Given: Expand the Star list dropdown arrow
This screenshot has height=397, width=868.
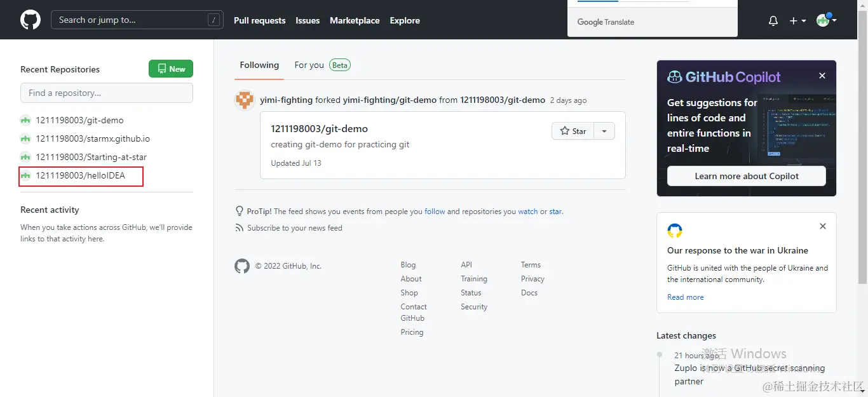Looking at the screenshot, I should (604, 131).
